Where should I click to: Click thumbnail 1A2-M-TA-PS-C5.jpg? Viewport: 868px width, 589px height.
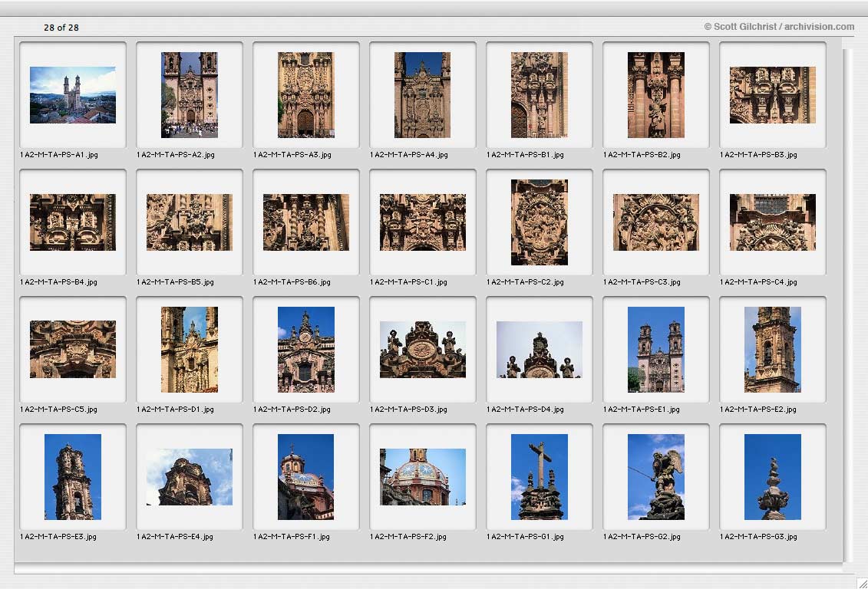click(x=72, y=350)
